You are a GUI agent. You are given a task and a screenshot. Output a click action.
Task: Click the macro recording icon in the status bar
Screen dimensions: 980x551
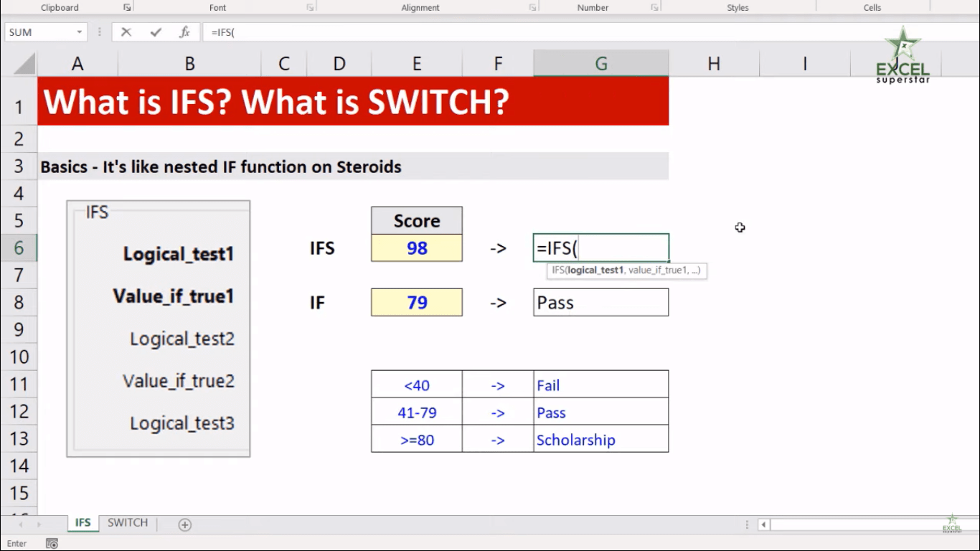pyautogui.click(x=52, y=543)
